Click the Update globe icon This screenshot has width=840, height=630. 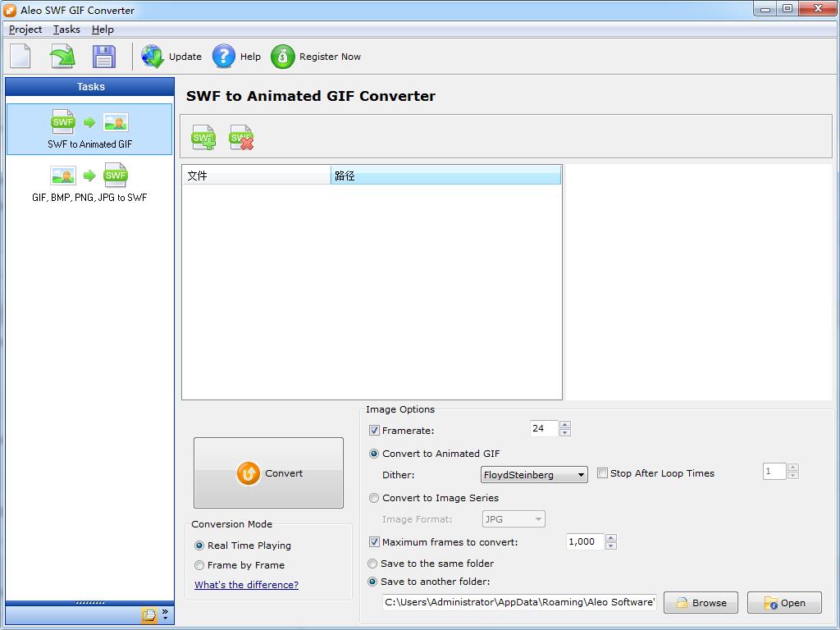pyautogui.click(x=153, y=57)
